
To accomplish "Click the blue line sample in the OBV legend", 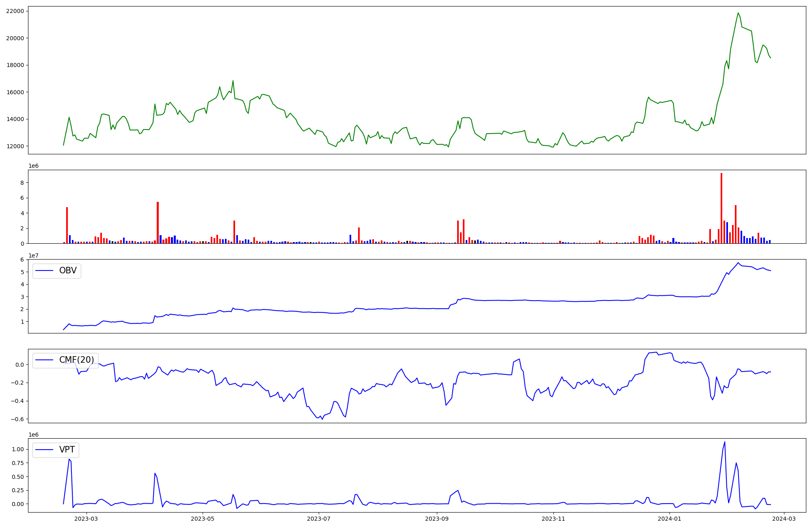I will 45,270.
